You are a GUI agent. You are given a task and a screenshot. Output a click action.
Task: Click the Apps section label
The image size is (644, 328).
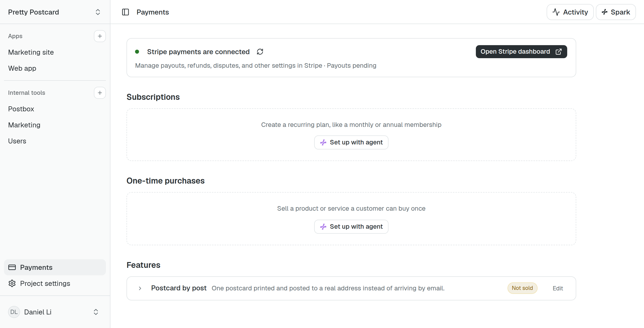(x=15, y=36)
